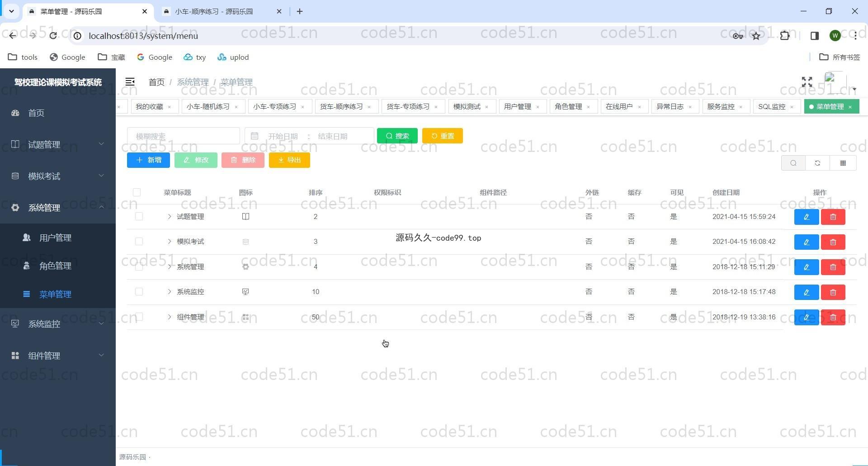Collapse 系统管理 sidebar menu
The width and height of the screenshot is (868, 466).
tap(58, 208)
